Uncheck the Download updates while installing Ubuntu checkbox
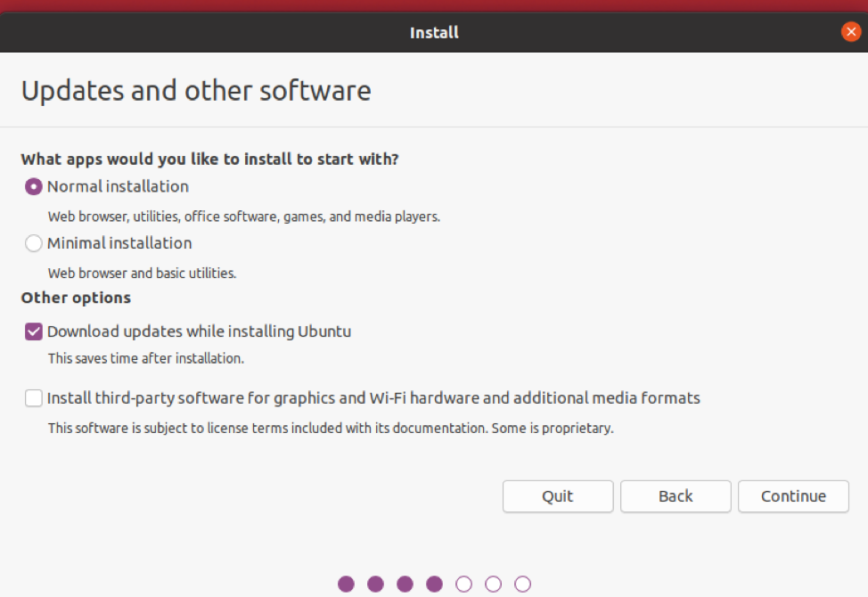Viewport: 868px width, 597px height. 34,332
